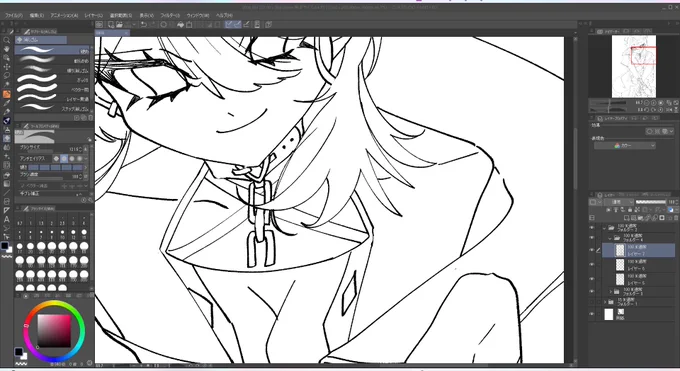Hide レイヤー 7 with its eye icon

point(592,250)
